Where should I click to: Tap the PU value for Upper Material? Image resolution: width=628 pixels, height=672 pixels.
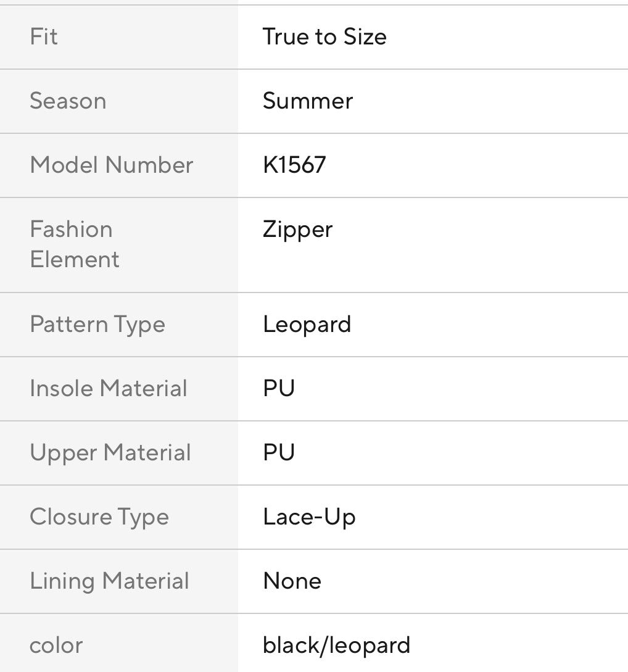[279, 453]
